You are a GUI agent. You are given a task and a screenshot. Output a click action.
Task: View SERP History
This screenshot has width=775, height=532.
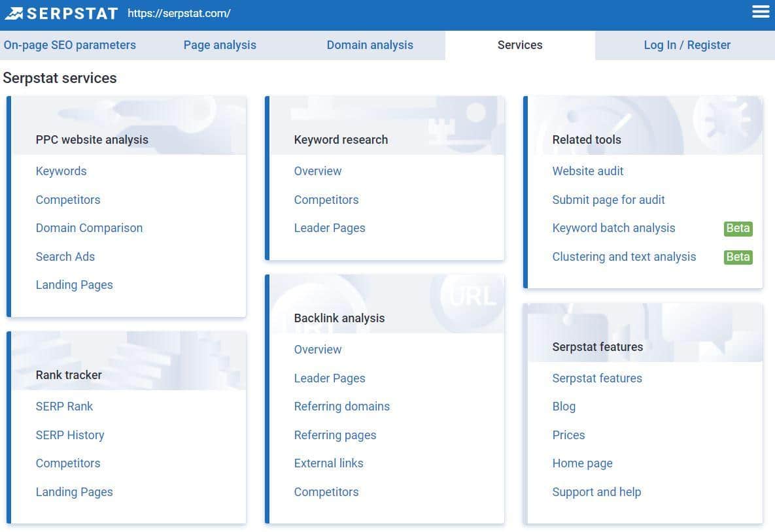[x=70, y=435]
